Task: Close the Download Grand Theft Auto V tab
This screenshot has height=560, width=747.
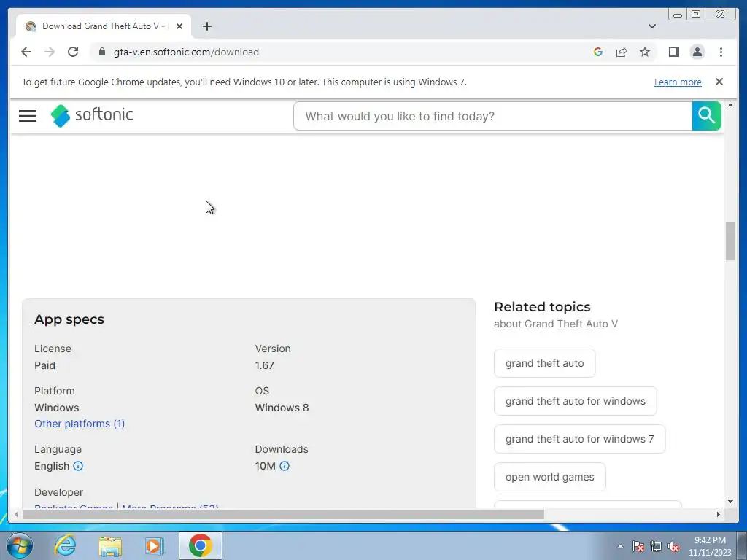Action: click(179, 26)
